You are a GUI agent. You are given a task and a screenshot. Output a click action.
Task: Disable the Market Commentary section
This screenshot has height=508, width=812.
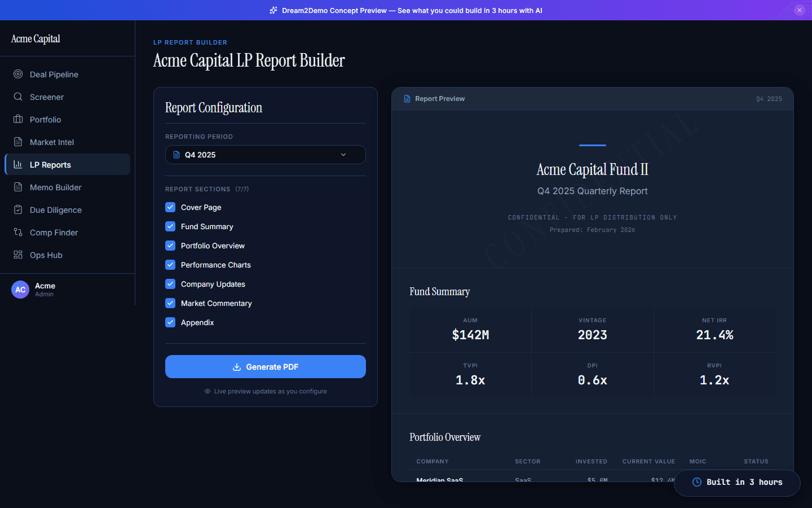pyautogui.click(x=170, y=303)
